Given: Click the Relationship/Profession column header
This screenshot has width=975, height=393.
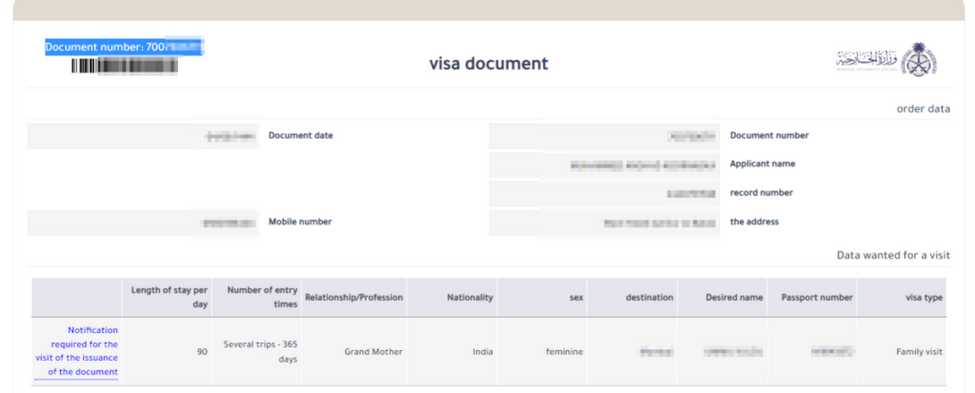Looking at the screenshot, I should pyautogui.click(x=354, y=297).
